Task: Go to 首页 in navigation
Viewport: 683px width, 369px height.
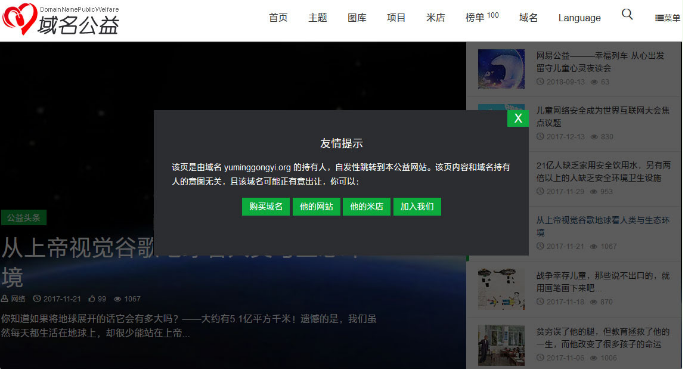Action: click(278, 18)
